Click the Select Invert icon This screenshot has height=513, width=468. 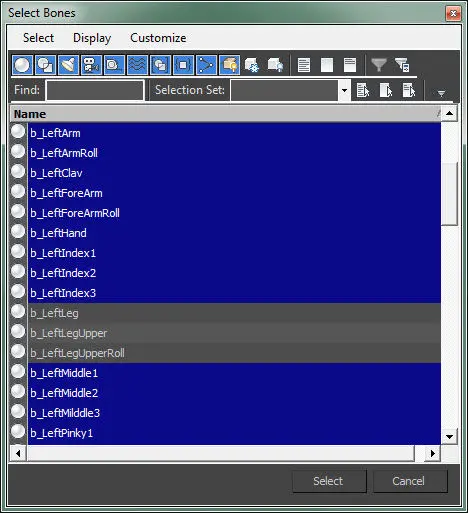(x=350, y=65)
